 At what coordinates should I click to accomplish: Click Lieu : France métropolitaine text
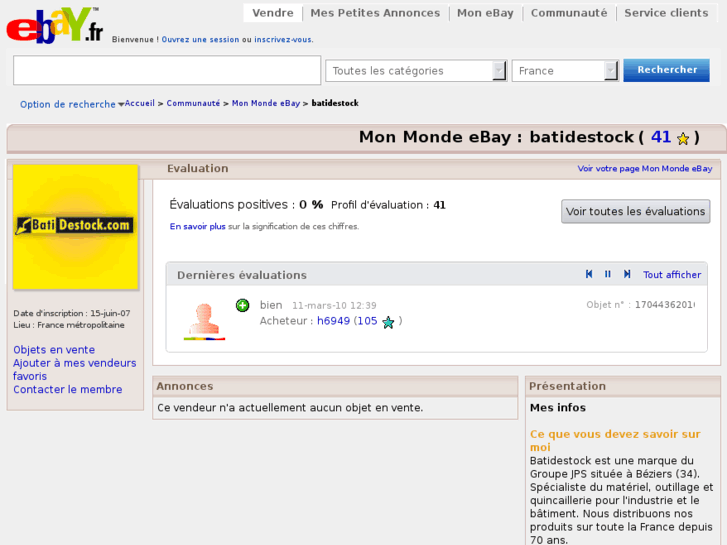[x=69, y=325]
